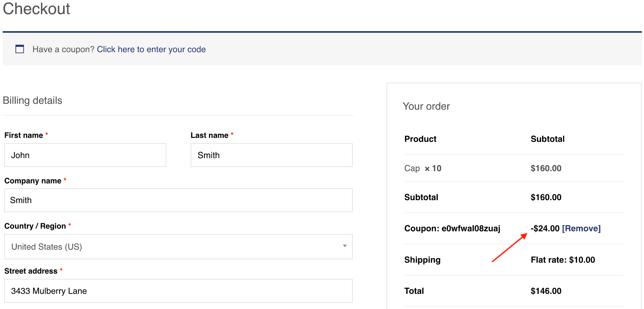Screen dimensions: 644x309
Task: Click the 'Street address' field label
Action: [31, 271]
